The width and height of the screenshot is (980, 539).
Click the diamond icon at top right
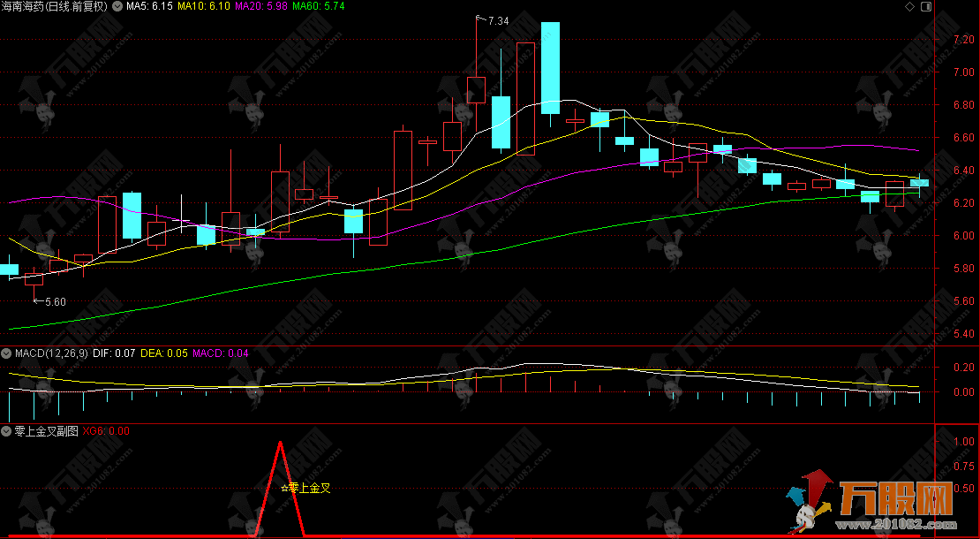[x=910, y=6]
